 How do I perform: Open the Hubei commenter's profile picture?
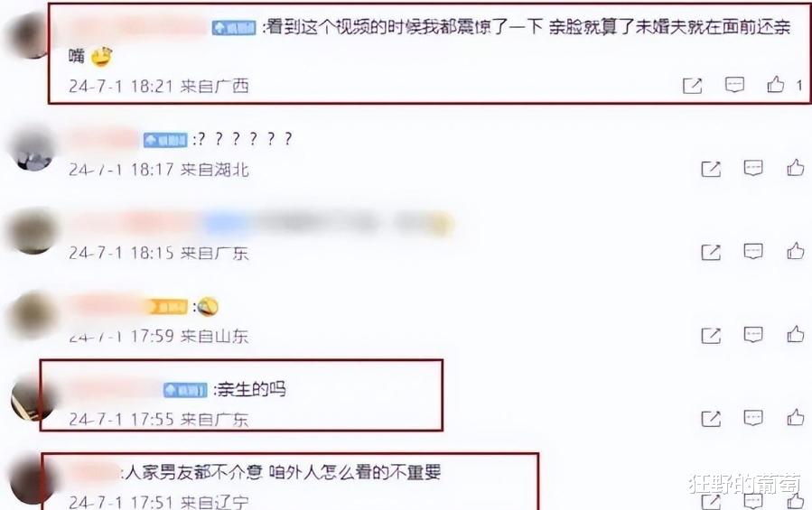tap(33, 149)
